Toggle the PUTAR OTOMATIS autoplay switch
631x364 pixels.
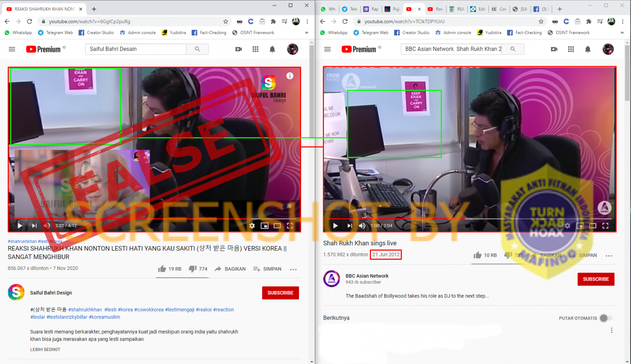coord(606,318)
